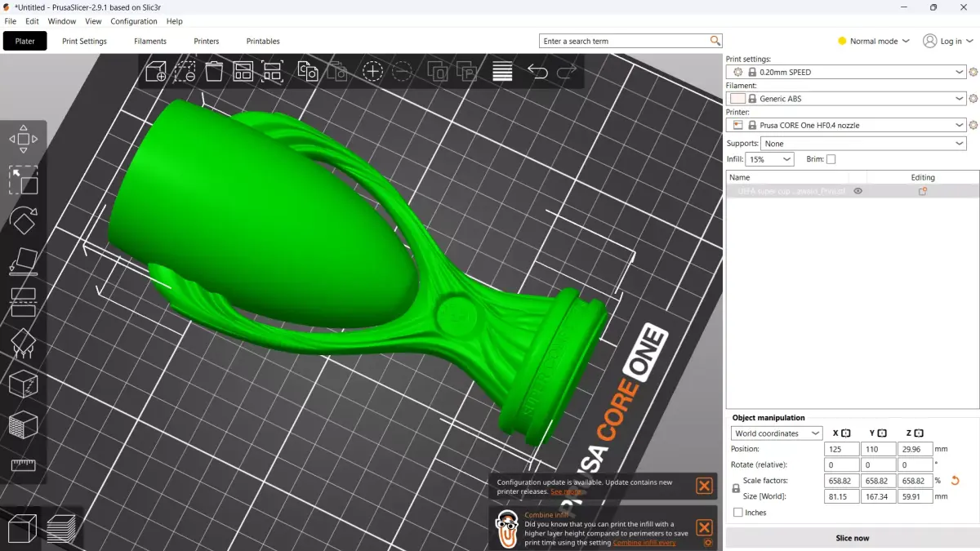Click the Delete all trash can icon
980x551 pixels.
(214, 71)
